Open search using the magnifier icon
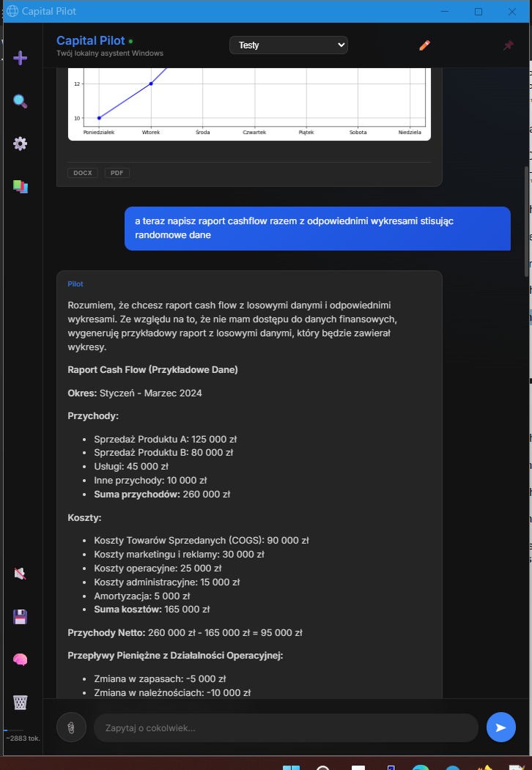Image resolution: width=532 pixels, height=770 pixels. pyautogui.click(x=21, y=101)
